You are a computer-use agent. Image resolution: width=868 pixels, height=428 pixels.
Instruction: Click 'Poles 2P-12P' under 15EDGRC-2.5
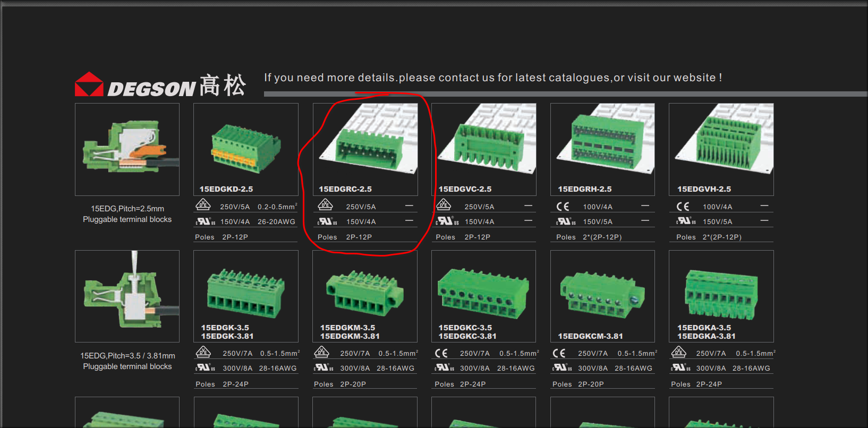(345, 237)
